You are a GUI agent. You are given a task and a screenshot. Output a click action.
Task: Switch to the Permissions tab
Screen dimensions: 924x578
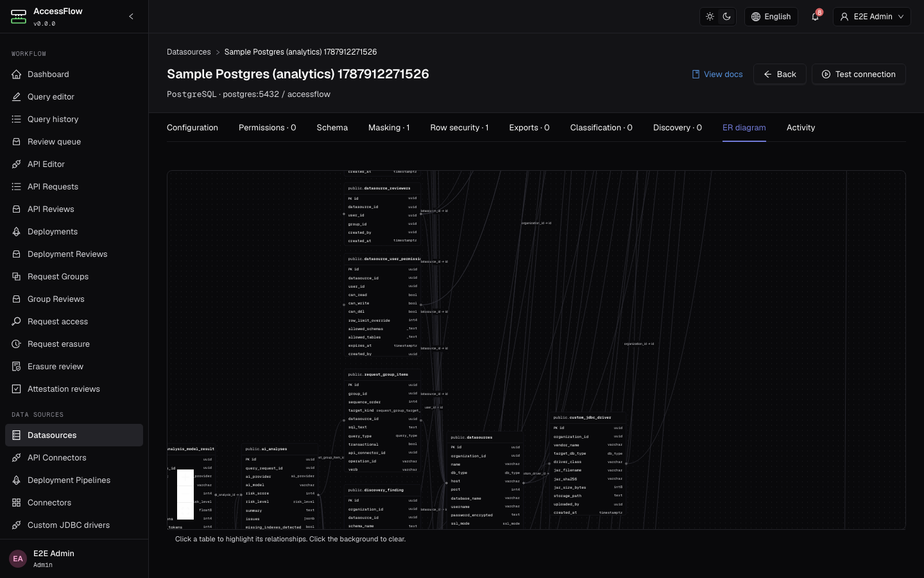[x=267, y=128]
